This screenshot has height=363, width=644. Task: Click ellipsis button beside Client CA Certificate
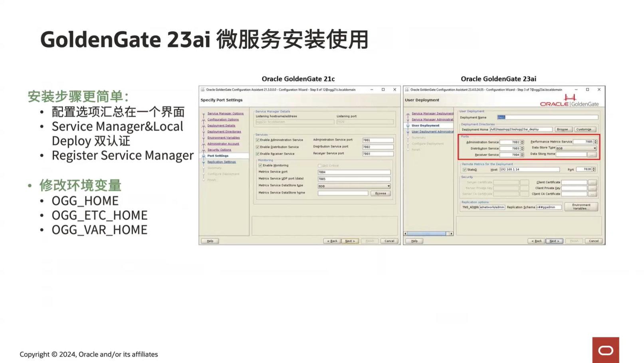592,194
